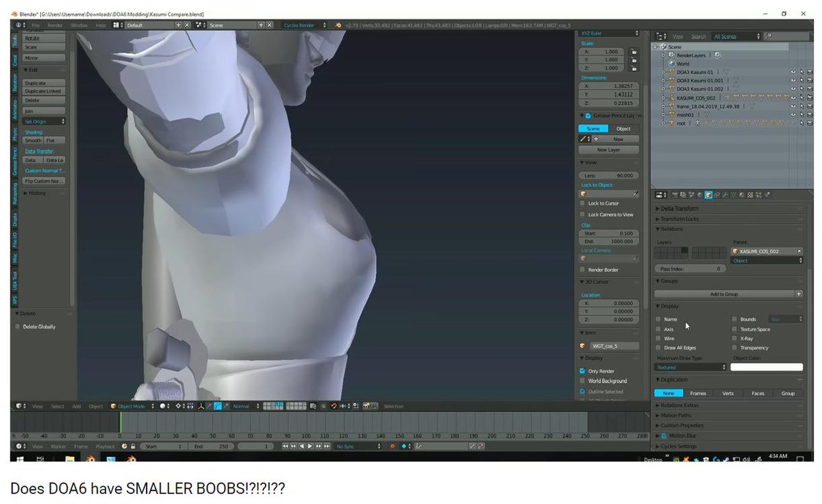Toggle visibility eye for mesh01

tap(794, 114)
